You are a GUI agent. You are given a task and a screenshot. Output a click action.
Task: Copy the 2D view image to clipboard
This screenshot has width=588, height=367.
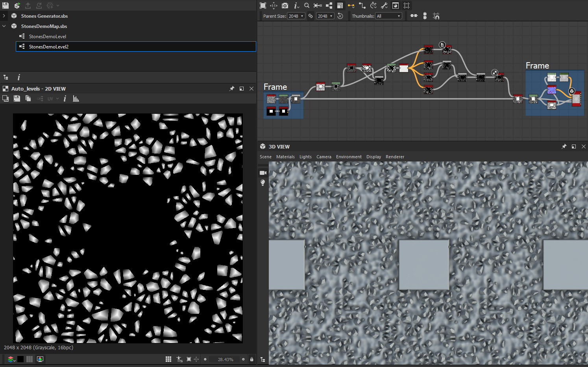tap(28, 98)
